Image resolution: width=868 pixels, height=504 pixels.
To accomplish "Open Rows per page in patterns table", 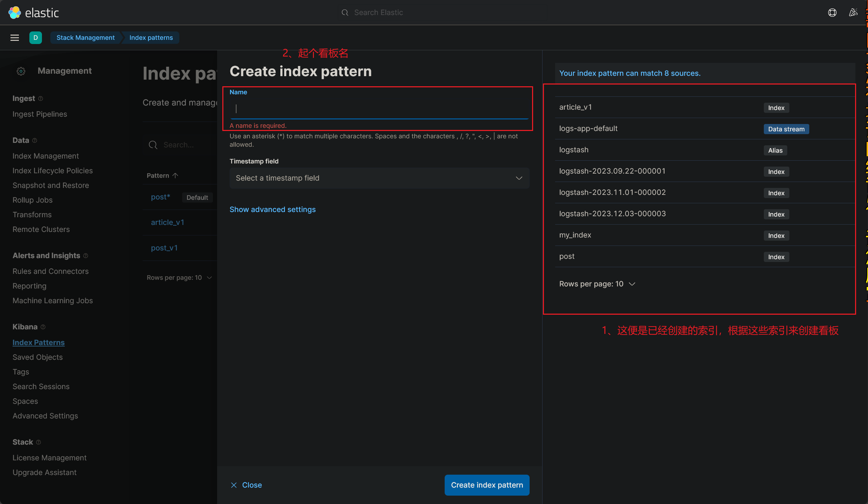I will (x=179, y=278).
